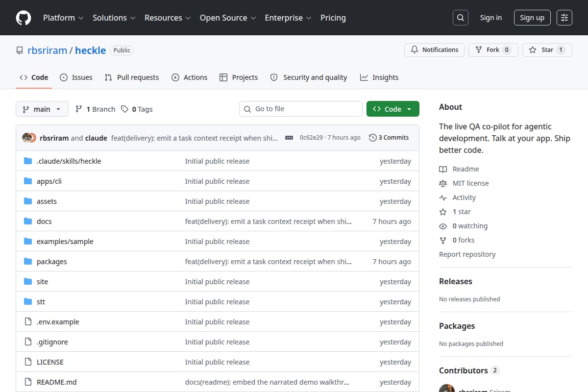Open appearance settings icon beside Sign up
Image resolution: width=588 pixels, height=392 pixels.
pos(564,18)
